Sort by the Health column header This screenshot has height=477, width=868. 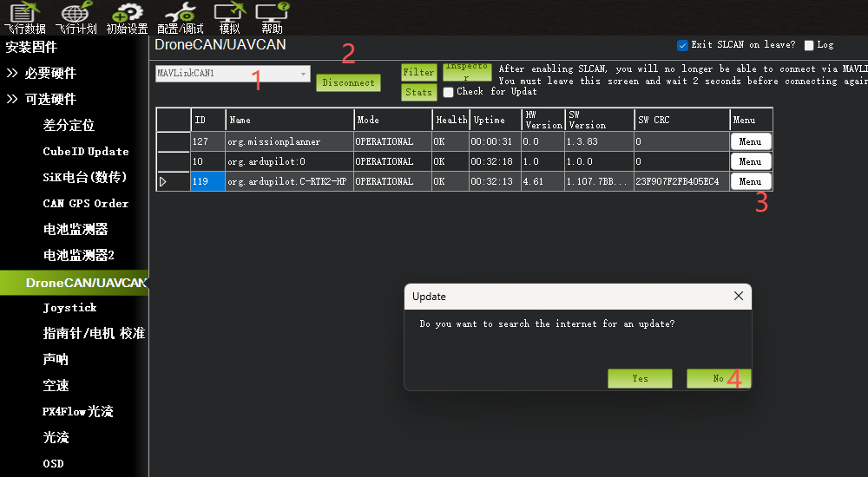click(x=450, y=120)
